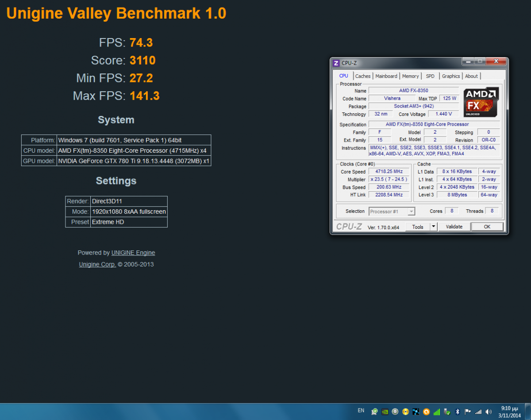Open the UNIGINE Engine link
531x420 pixels.
click(133, 253)
